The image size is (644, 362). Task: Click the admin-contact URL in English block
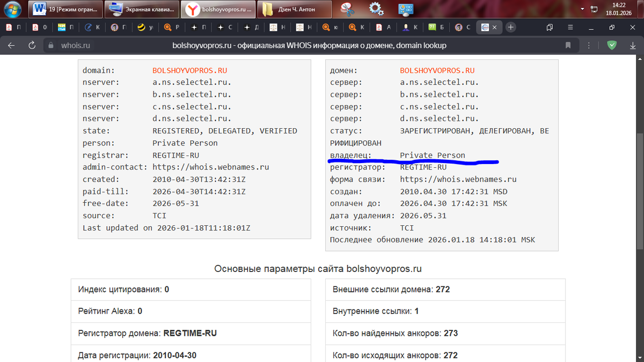pos(210,167)
